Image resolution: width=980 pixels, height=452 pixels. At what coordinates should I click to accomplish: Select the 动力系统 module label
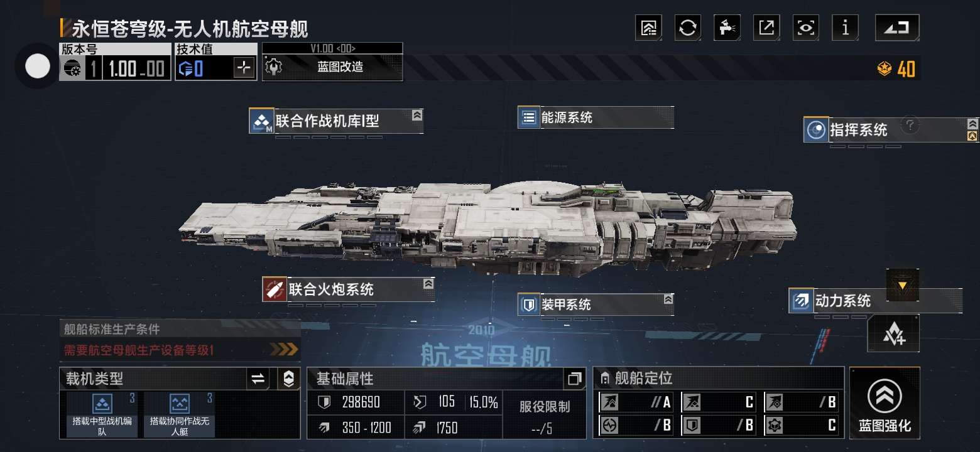[842, 301]
